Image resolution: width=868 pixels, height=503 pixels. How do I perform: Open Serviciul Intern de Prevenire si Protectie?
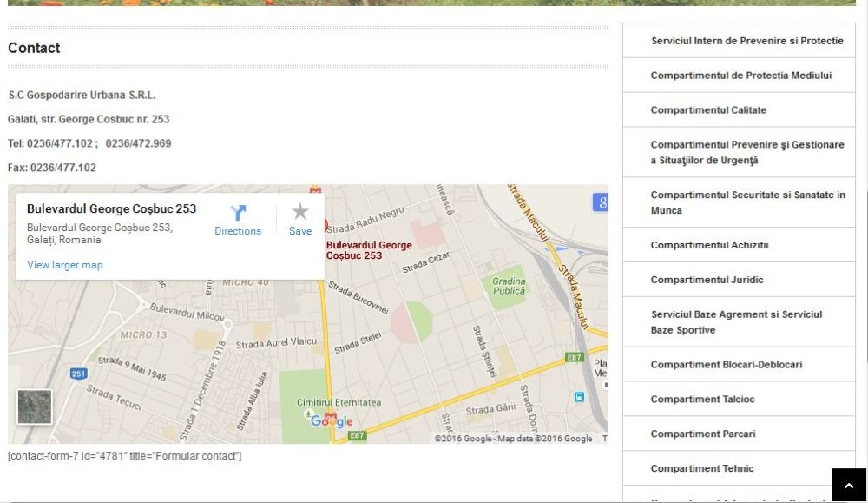pos(746,40)
